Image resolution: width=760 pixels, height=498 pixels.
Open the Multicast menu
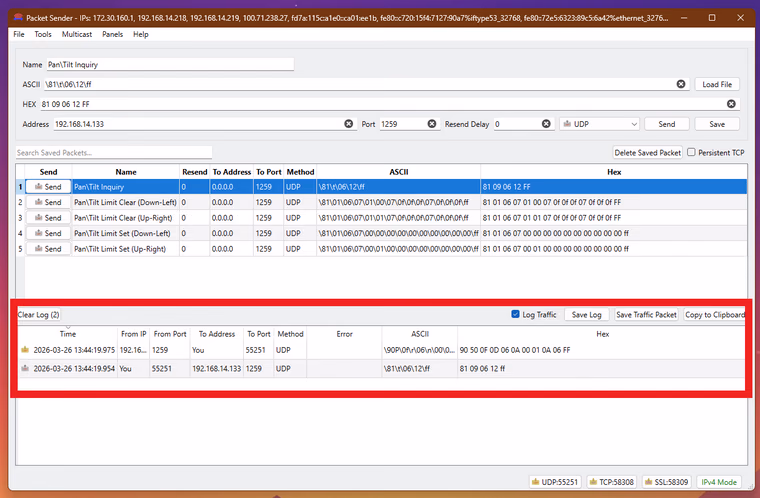[77, 34]
